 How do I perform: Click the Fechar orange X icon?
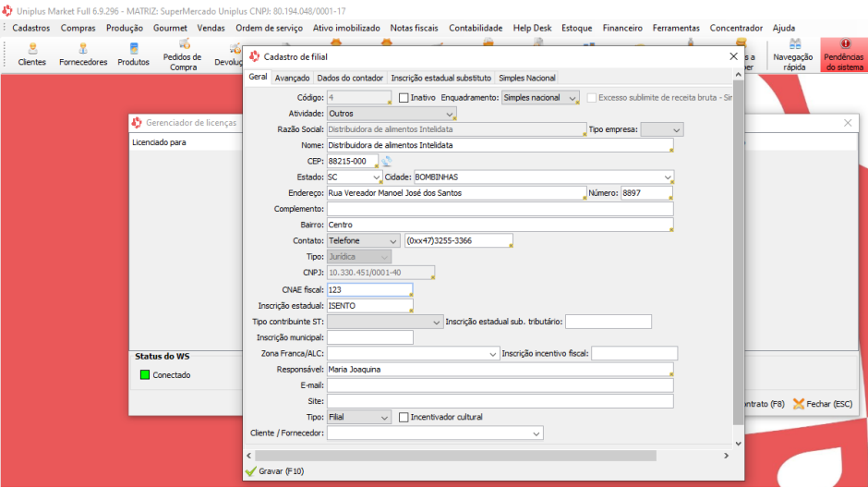(798, 404)
